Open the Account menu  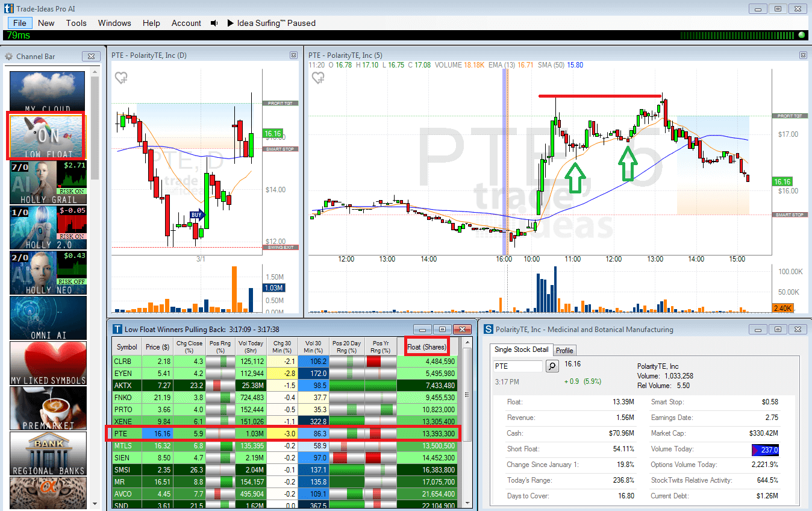[x=186, y=23]
